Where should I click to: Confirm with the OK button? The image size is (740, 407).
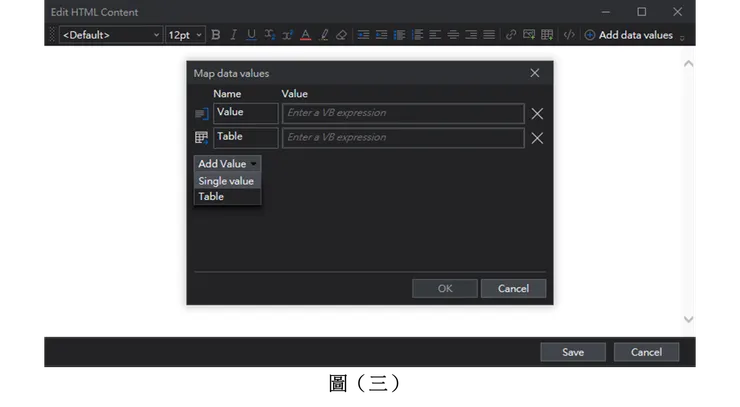(x=445, y=288)
